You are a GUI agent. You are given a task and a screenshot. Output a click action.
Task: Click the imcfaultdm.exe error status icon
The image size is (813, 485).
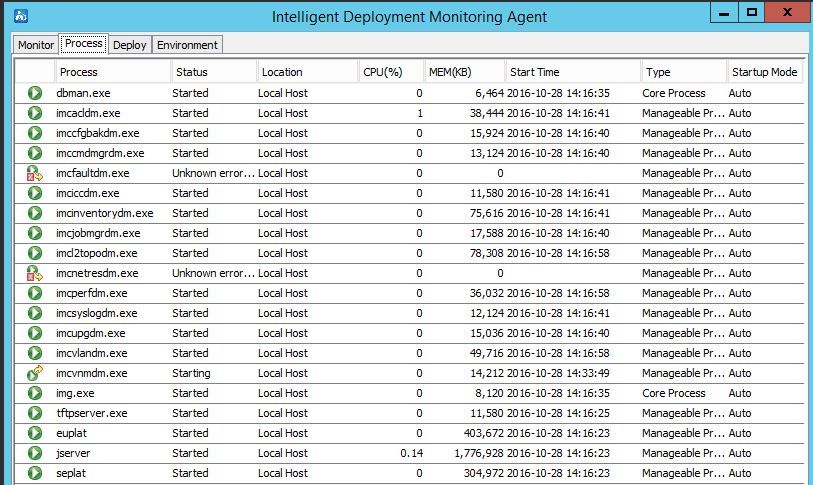[x=35, y=173]
